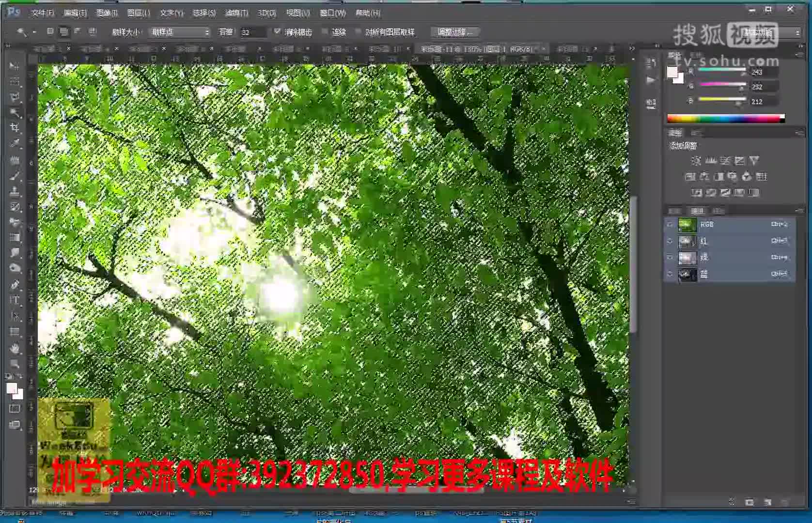Image resolution: width=812 pixels, height=523 pixels.
Task: Open the 取样大小 sample size dropdown
Action: pyautogui.click(x=180, y=32)
